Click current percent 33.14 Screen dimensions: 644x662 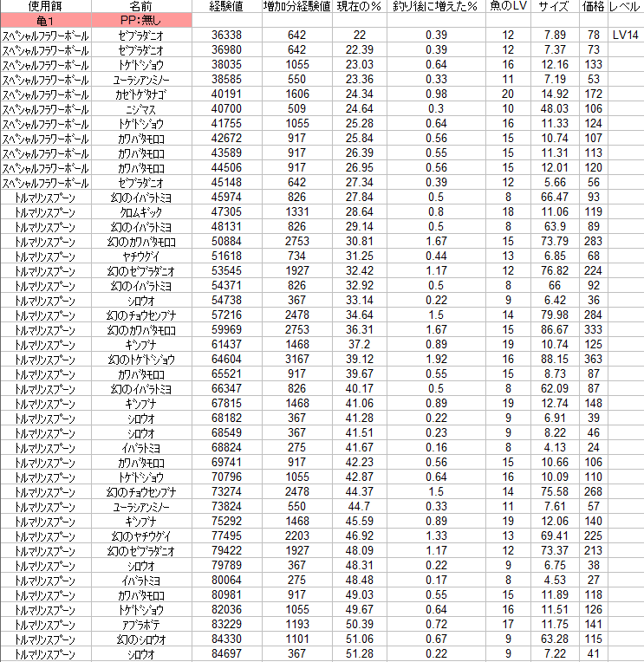click(360, 300)
